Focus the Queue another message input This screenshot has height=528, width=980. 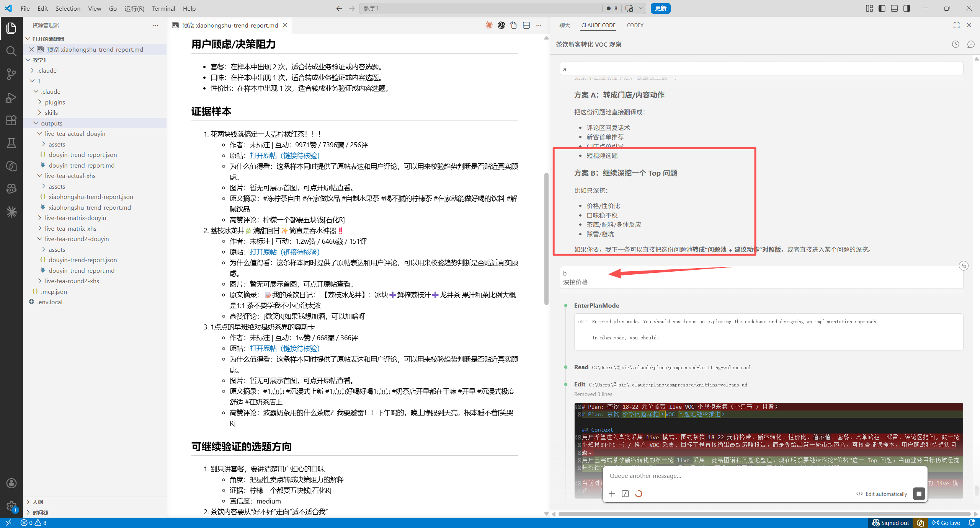(x=765, y=476)
